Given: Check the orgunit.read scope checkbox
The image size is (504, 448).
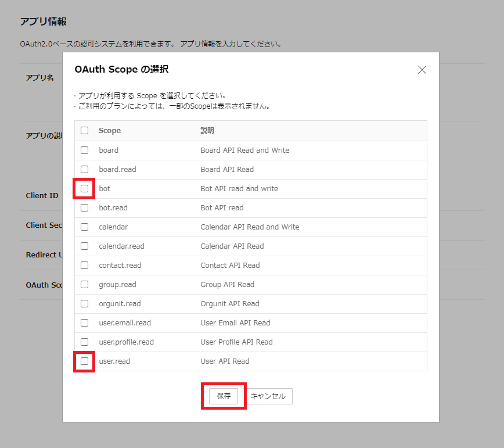Looking at the screenshot, I should pyautogui.click(x=85, y=303).
